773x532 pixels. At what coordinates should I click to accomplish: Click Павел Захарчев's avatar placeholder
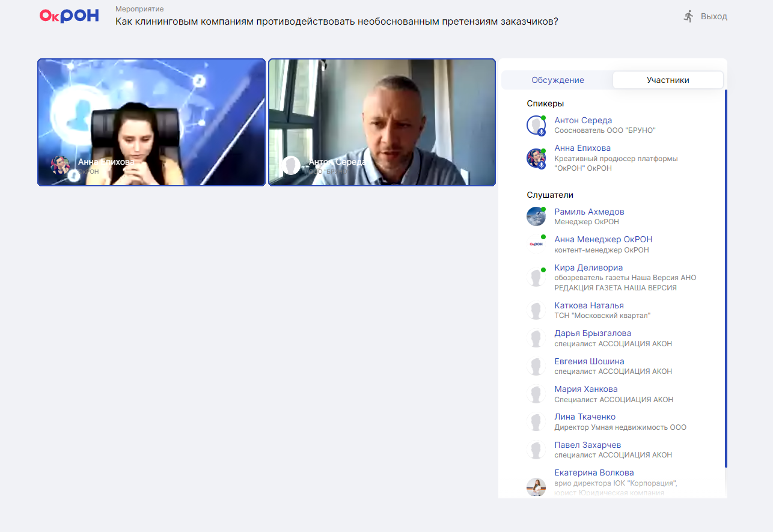click(x=536, y=450)
